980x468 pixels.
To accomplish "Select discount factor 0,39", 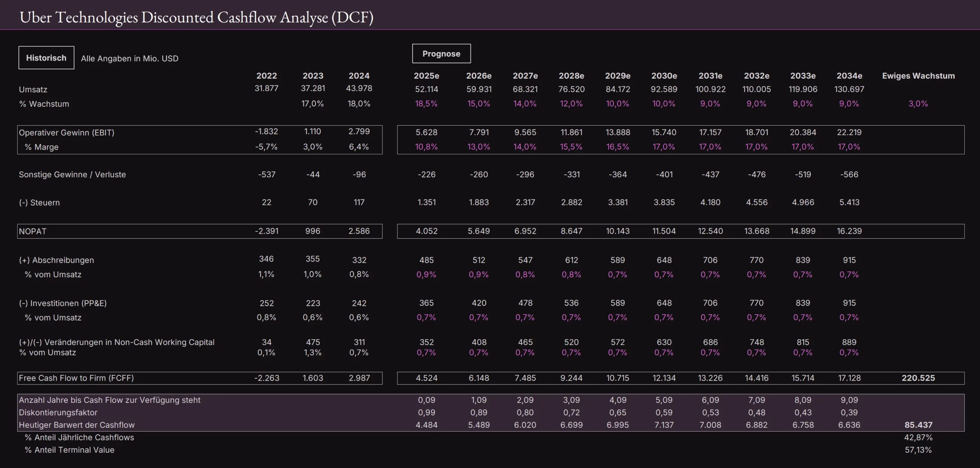I will [849, 413].
